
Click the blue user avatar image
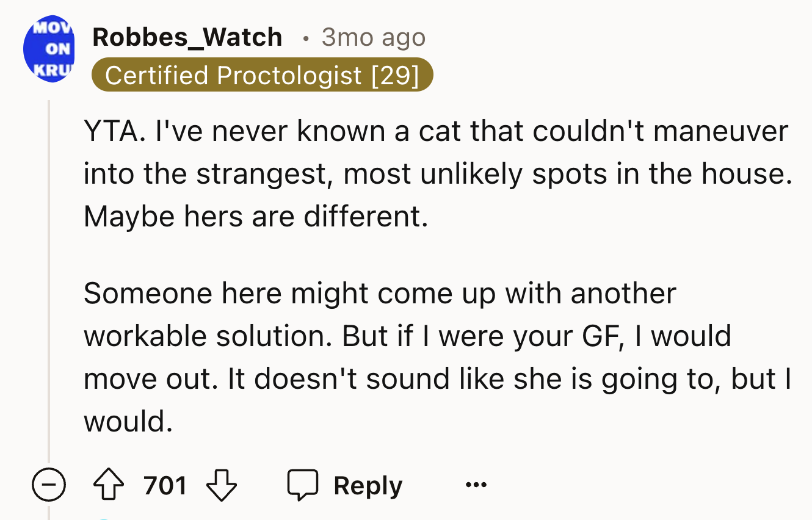click(48, 49)
